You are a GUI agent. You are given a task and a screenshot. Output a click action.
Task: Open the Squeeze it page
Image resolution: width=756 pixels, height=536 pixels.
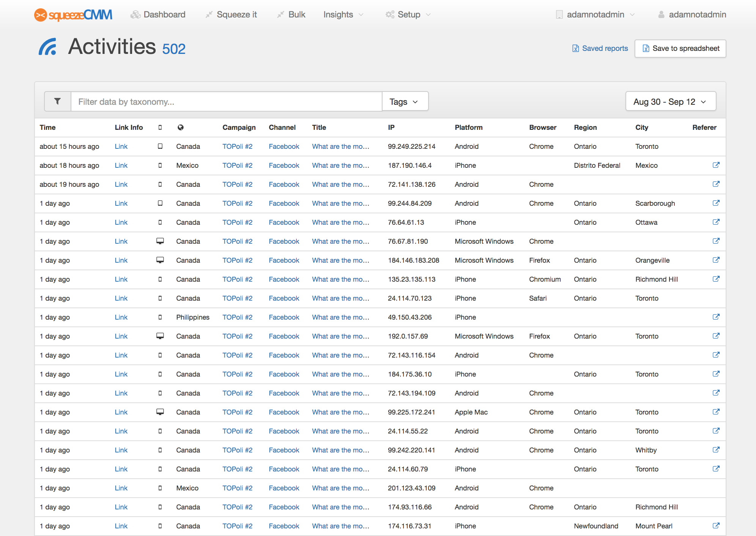point(231,15)
